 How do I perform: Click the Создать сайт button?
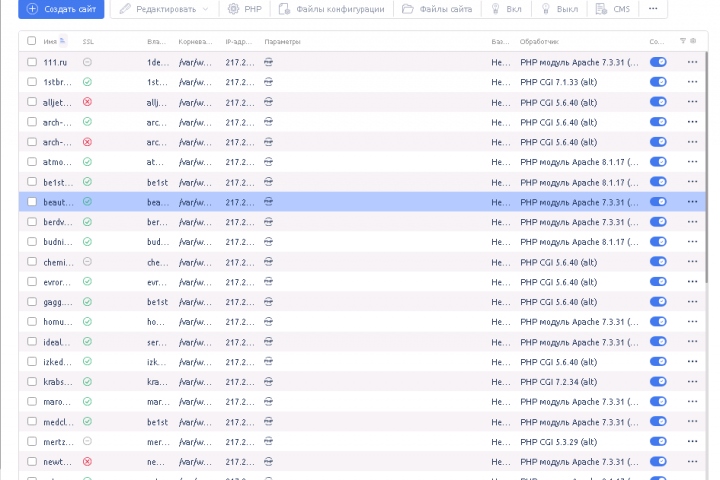pyautogui.click(x=61, y=9)
